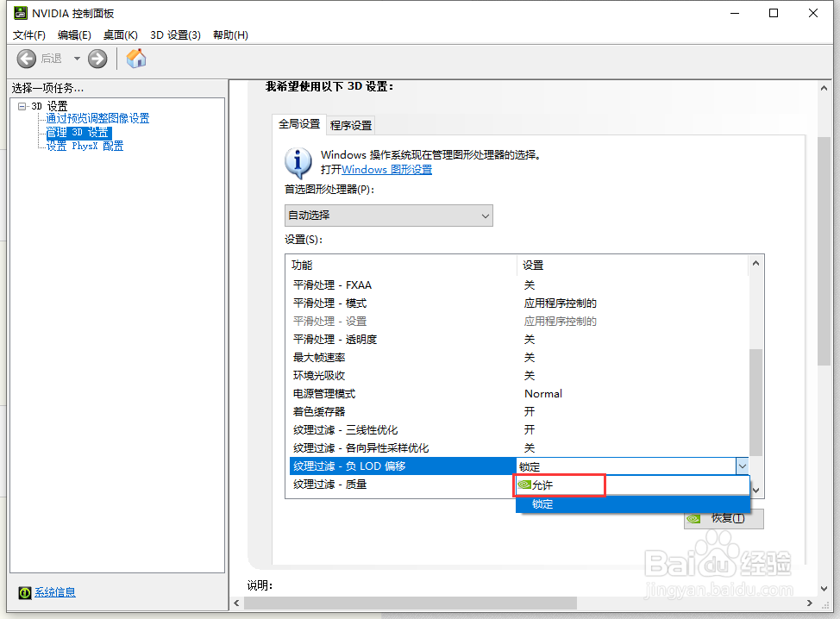Select the 电源管理模式 row
This screenshot has width=840, height=619.
pyautogui.click(x=518, y=394)
